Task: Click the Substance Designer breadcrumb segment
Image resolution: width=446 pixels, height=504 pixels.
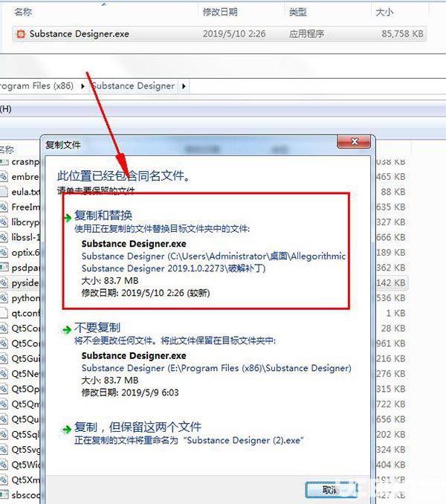Action: tap(133, 85)
